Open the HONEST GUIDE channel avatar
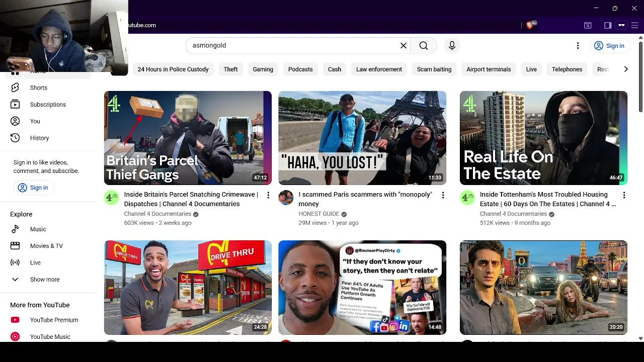The height and width of the screenshot is (362, 644). click(286, 198)
